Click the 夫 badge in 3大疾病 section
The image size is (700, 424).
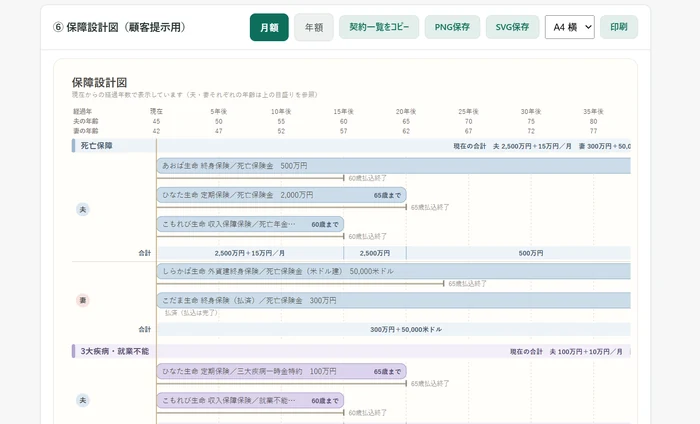(83, 400)
